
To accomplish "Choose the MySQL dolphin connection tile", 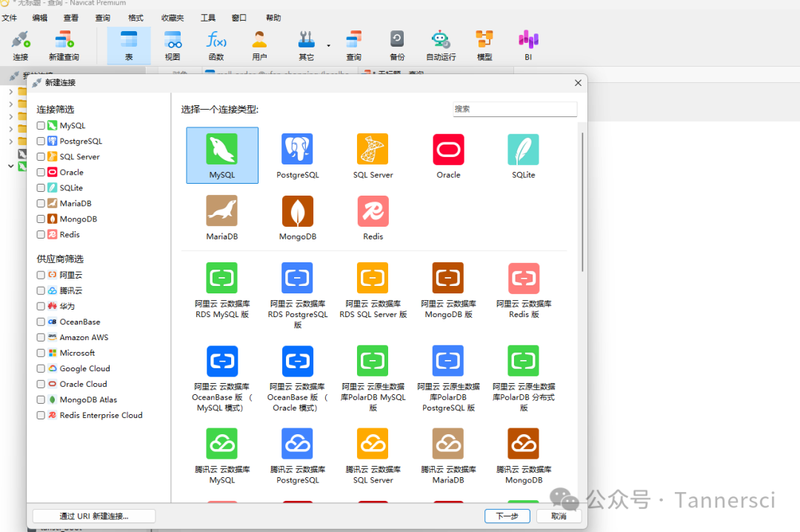I will tap(222, 155).
